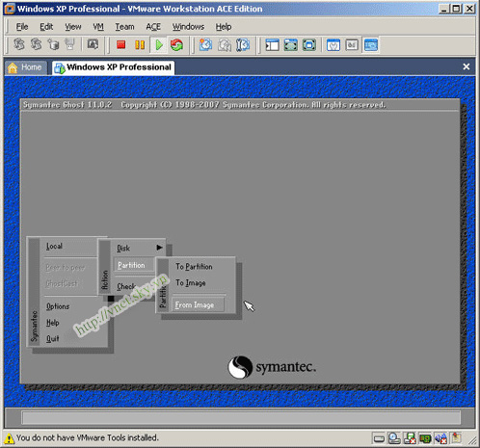Open Snapshot Manager with the wrench-clock icon
The image size is (480, 448).
click(x=243, y=44)
